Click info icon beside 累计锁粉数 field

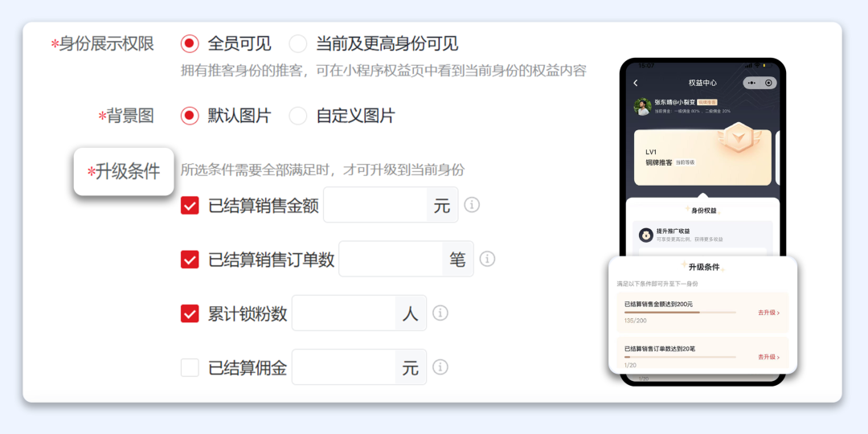pos(440,313)
